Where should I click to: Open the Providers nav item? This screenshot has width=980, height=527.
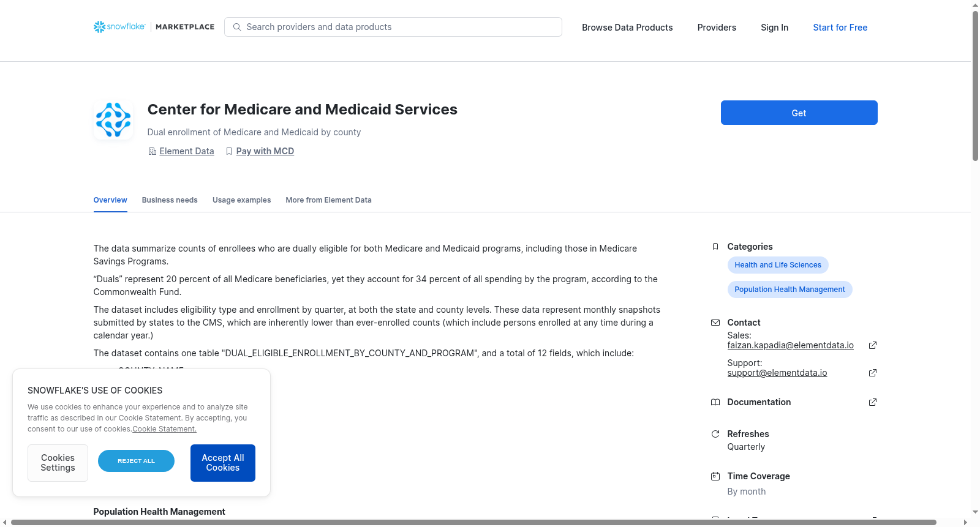click(717, 28)
